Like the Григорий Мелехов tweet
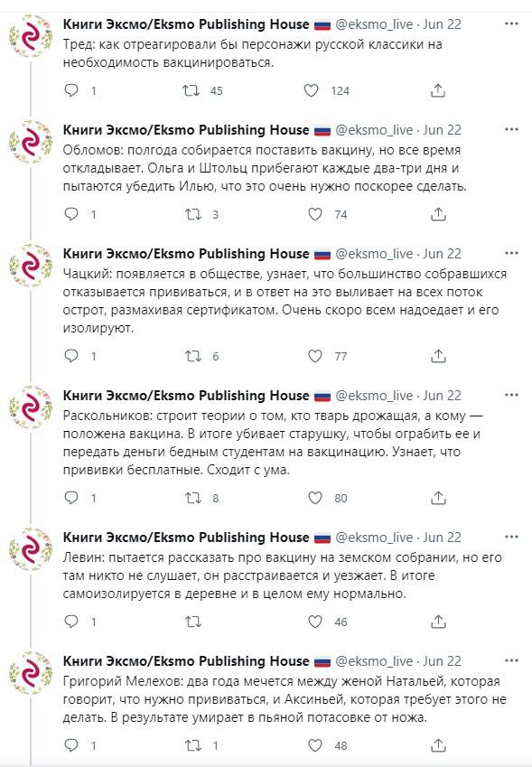 point(315,745)
